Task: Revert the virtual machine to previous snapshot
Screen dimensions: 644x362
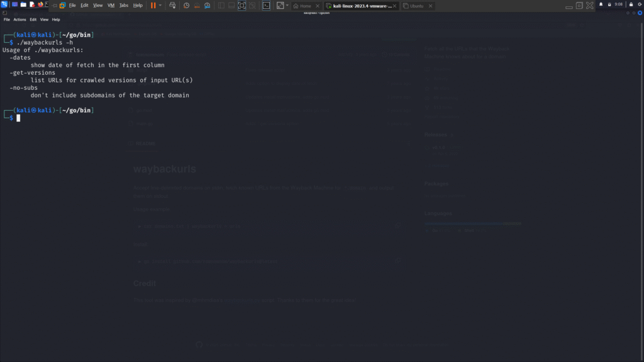Action: point(197,5)
